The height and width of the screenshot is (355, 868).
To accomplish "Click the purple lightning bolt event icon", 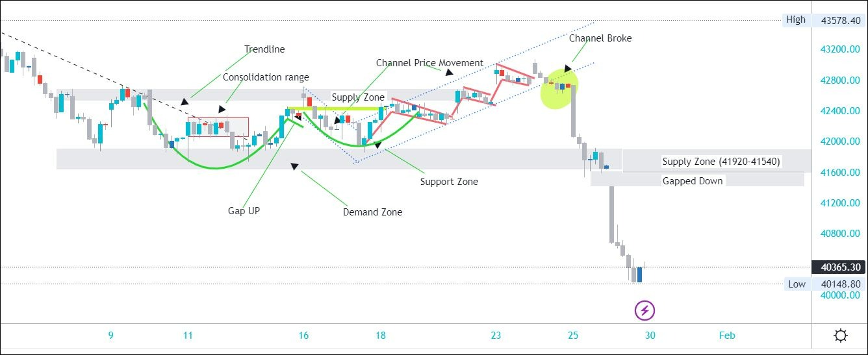I will point(645,310).
